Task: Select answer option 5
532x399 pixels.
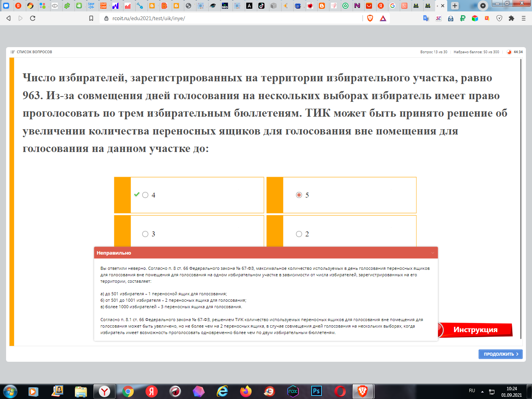Action: coord(299,195)
